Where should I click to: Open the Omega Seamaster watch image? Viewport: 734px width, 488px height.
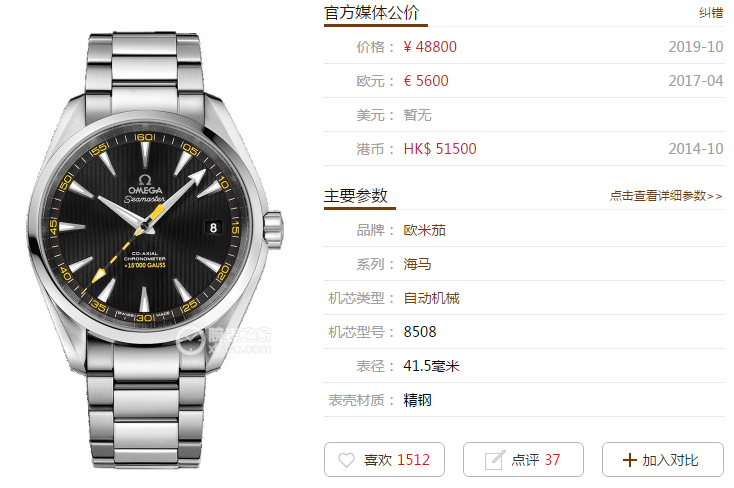pos(154,251)
